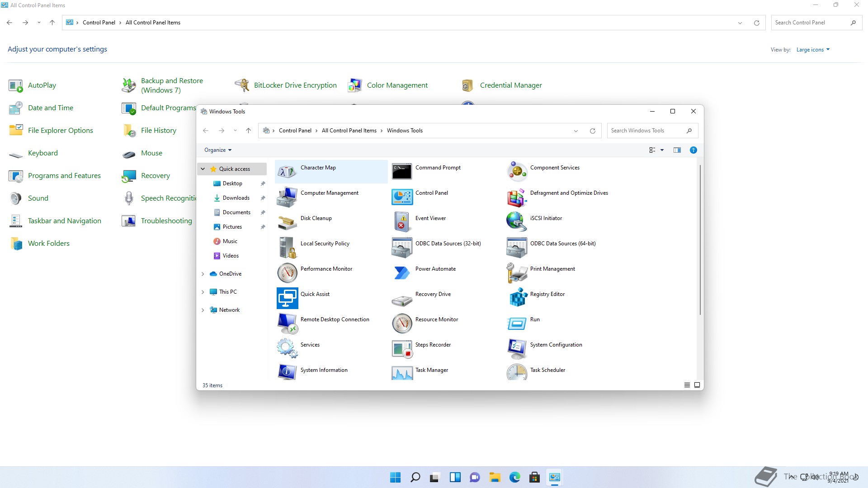Open Steps Recorder icon
This screenshot has height=488, width=868.
tap(402, 349)
